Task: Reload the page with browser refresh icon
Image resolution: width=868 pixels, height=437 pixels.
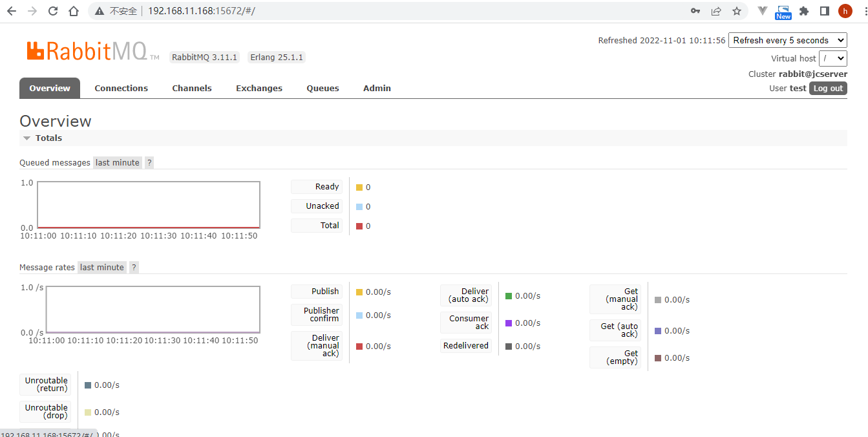Action: click(53, 11)
